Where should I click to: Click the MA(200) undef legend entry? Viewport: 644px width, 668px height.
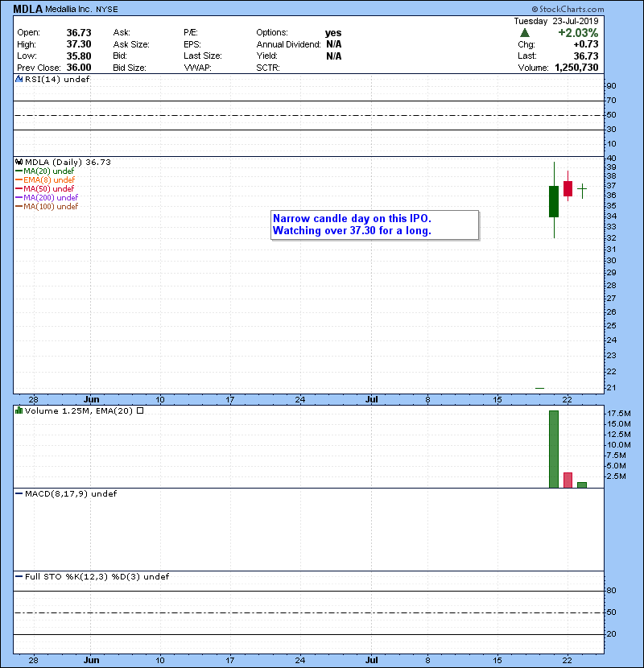[x=47, y=198]
